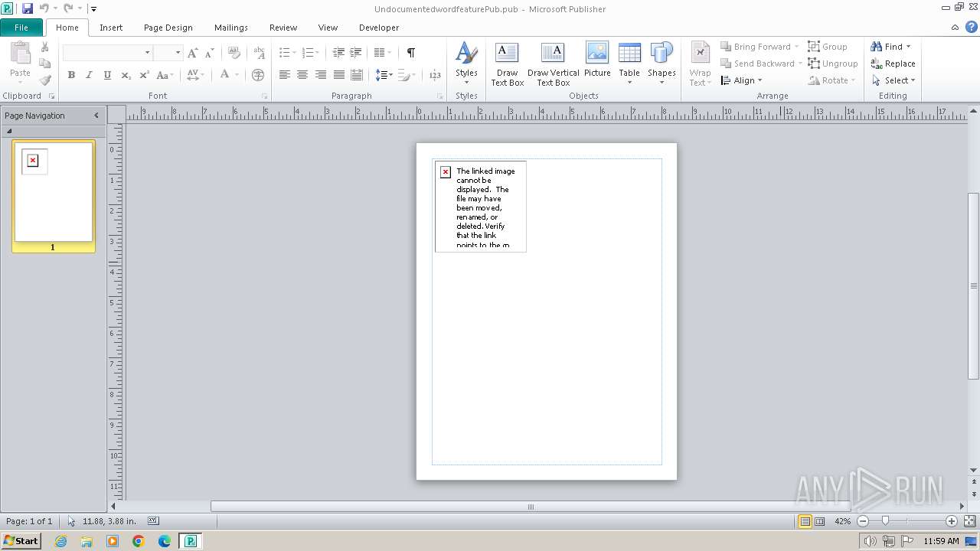The height and width of the screenshot is (551, 980).
Task: Click the Copy icon in Clipboard group
Action: point(45,64)
